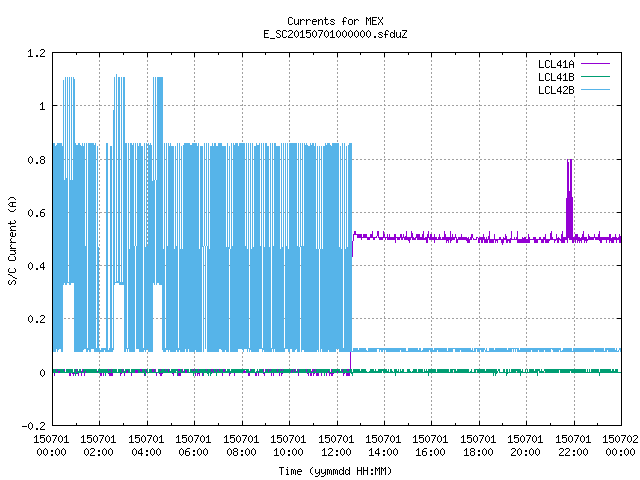
Task: Click the chart title 'Currents for MEX'
Action: [x=335, y=21]
